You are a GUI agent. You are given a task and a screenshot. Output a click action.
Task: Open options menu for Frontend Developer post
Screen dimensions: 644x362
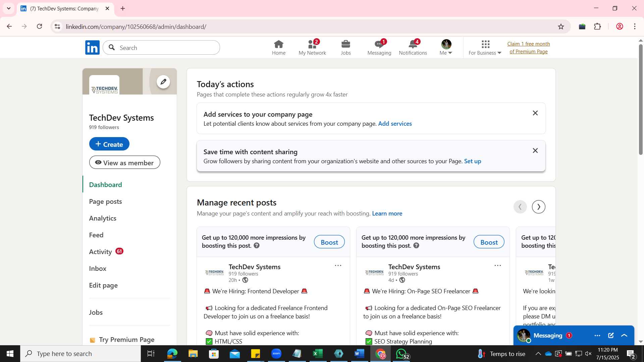point(338,265)
